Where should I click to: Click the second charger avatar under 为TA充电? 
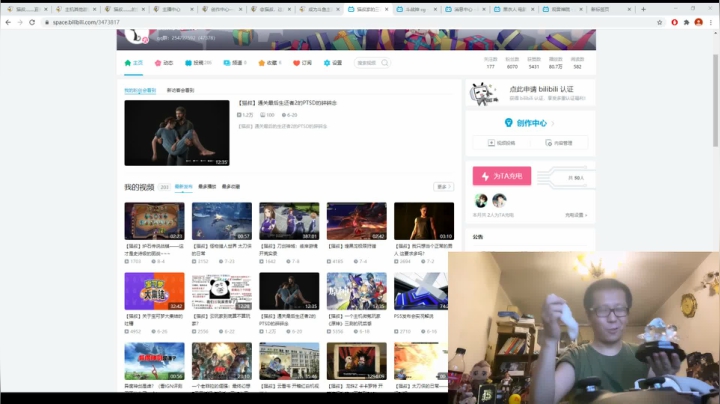[499, 201]
